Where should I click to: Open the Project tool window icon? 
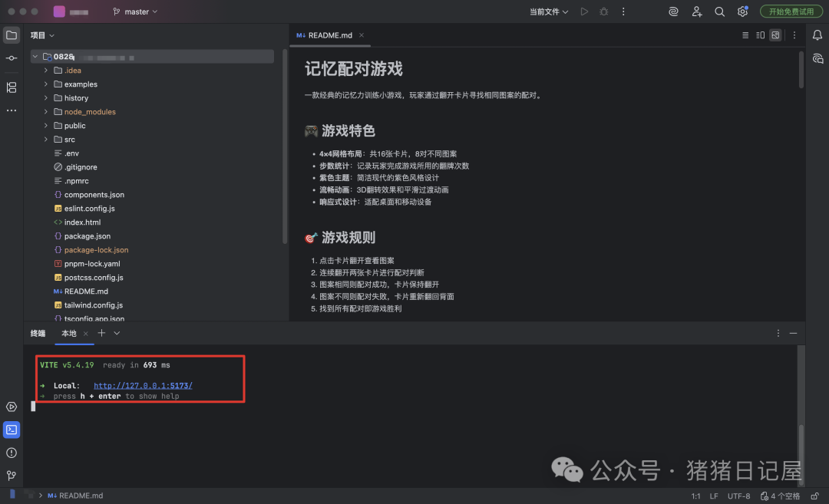click(x=11, y=35)
